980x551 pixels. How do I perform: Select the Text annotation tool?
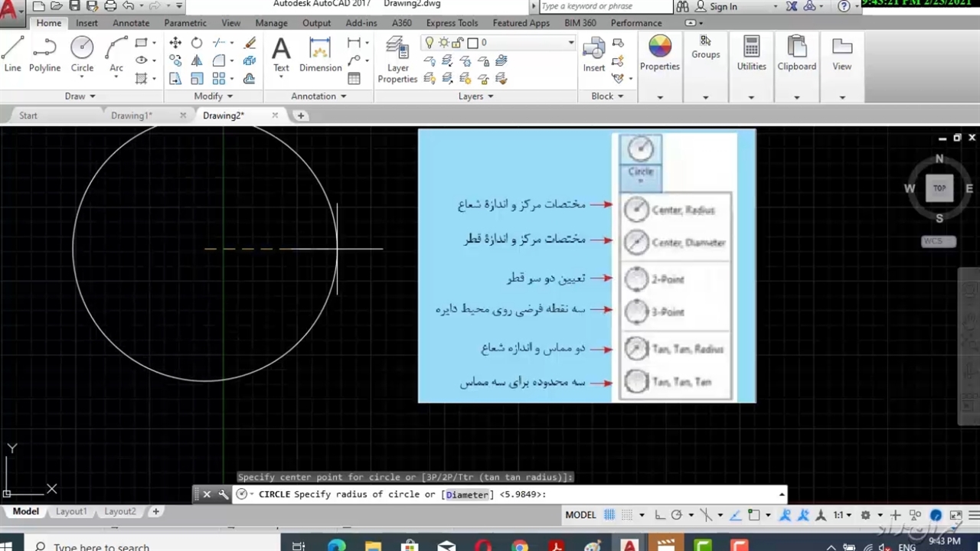(281, 54)
